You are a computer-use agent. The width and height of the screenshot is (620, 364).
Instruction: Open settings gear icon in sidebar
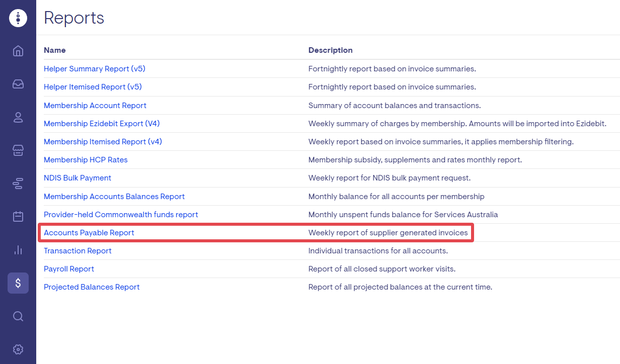[18, 349]
